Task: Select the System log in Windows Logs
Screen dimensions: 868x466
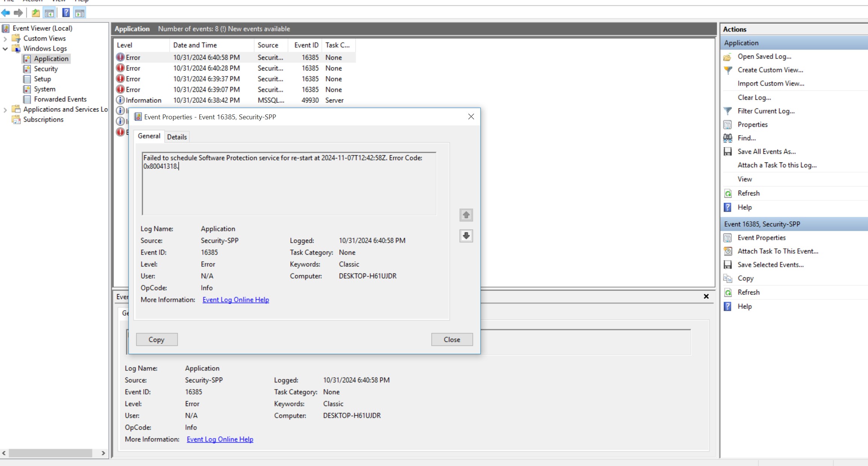Action: [44, 89]
